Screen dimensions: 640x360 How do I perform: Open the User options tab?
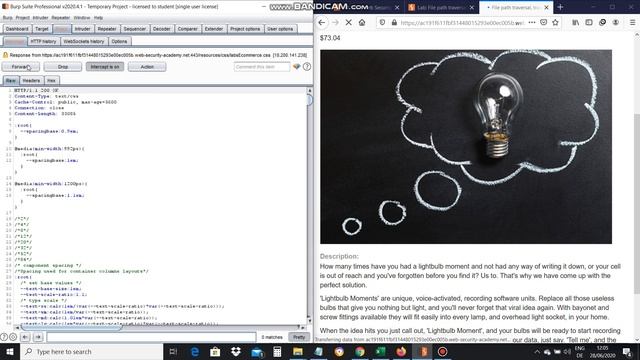pos(280,29)
